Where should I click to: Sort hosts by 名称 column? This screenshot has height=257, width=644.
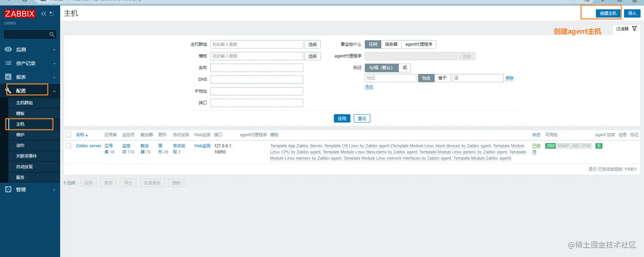(82, 135)
